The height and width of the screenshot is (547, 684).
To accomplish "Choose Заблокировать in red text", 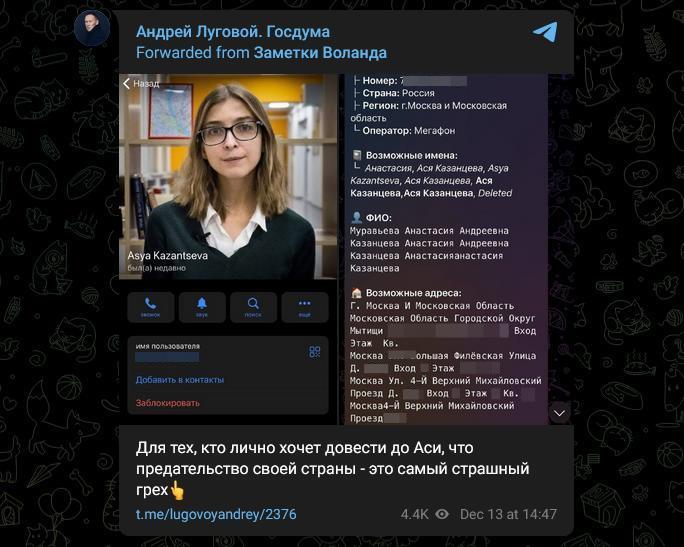I will (x=168, y=403).
